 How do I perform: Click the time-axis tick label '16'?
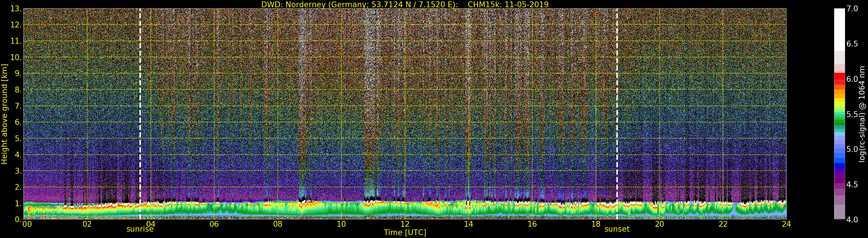coord(532,224)
